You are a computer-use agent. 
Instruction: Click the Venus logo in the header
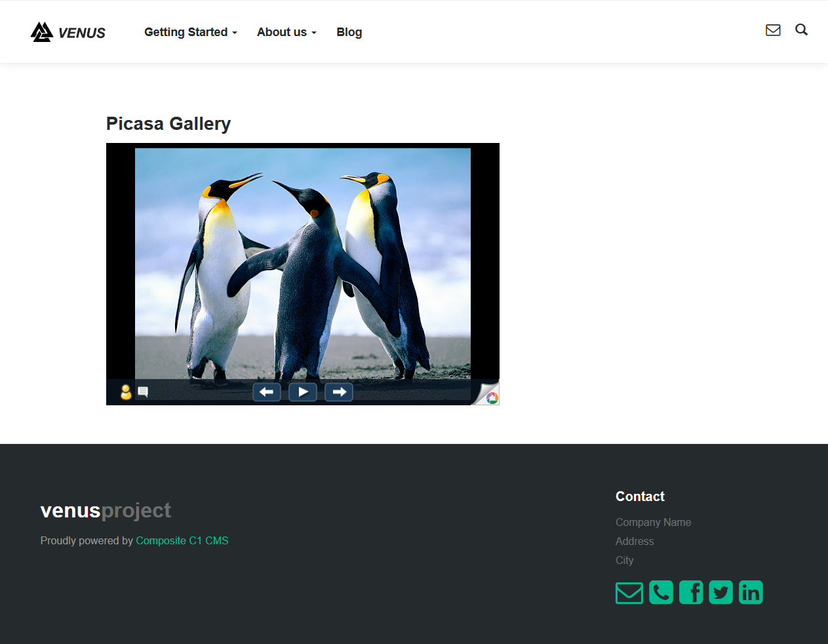[x=68, y=32]
